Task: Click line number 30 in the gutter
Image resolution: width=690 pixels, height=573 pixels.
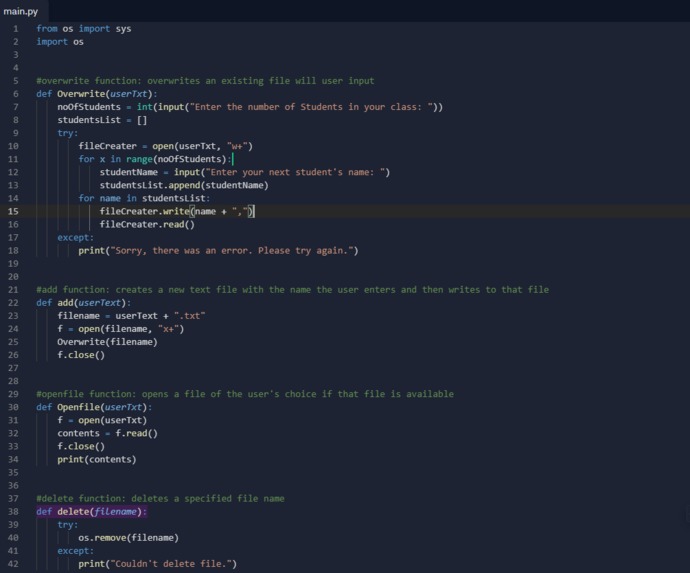Action: tap(13, 407)
